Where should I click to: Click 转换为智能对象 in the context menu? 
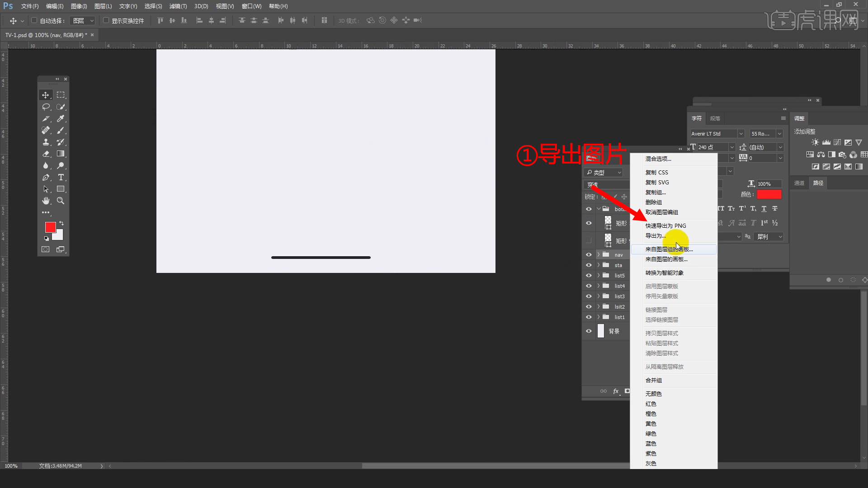click(664, 272)
